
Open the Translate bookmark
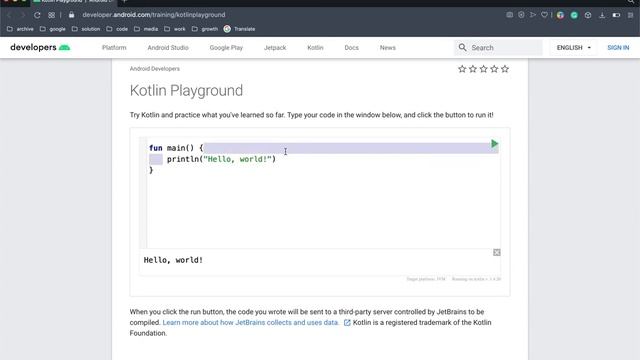pos(240,29)
